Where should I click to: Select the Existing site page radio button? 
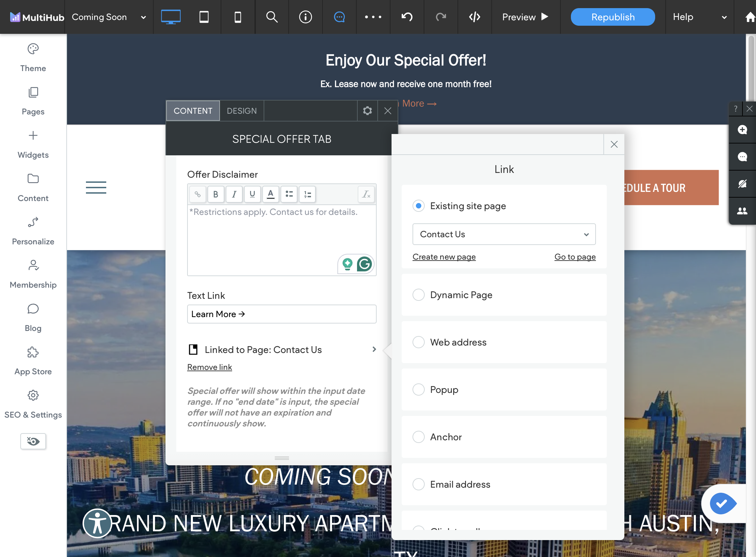click(419, 206)
